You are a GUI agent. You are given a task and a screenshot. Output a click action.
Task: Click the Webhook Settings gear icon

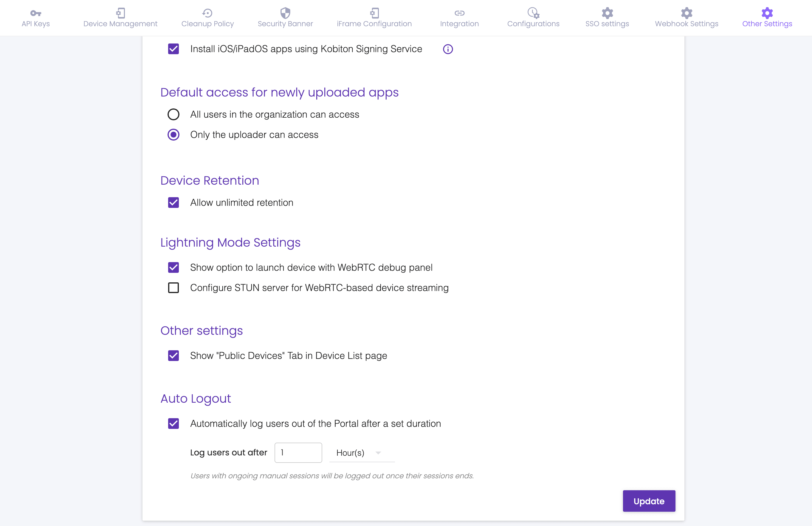tap(687, 13)
